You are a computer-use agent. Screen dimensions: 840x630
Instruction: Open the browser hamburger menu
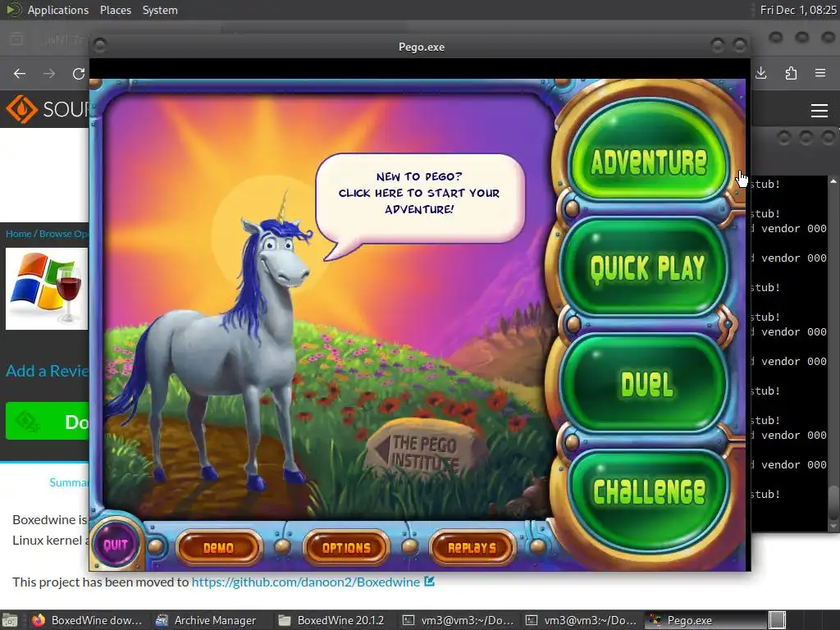tap(820, 73)
